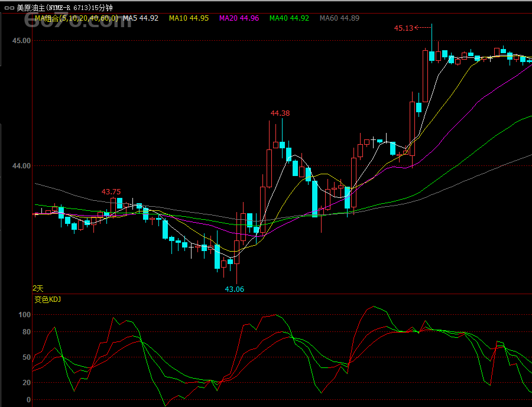Click the 43.75 price annotation
The image size is (532, 407).
tap(111, 191)
